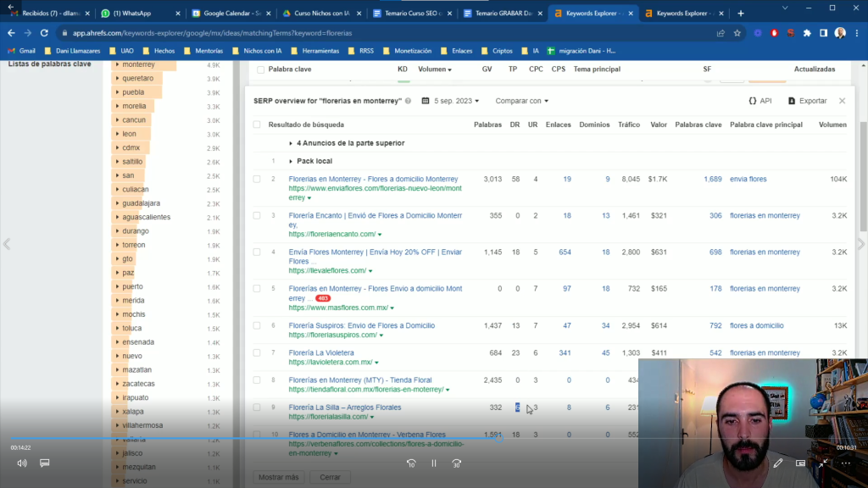Select the cancun term in sidebar
This screenshot has height=488, width=868.
(134, 120)
